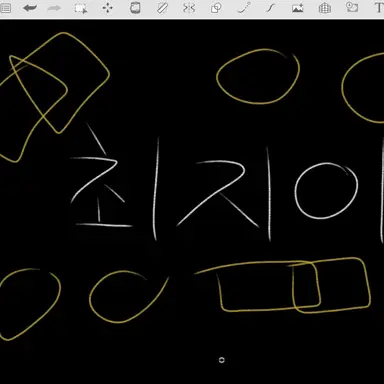
Task: Click the overlap of the yellow rectangles
Action: pyautogui.click(x=306, y=285)
